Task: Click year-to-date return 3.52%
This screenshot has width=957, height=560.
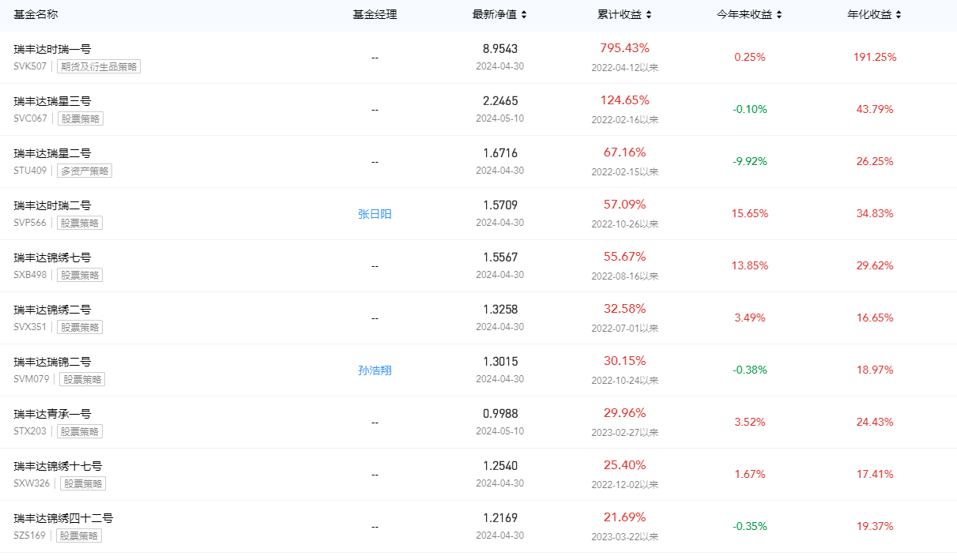Action: (750, 422)
